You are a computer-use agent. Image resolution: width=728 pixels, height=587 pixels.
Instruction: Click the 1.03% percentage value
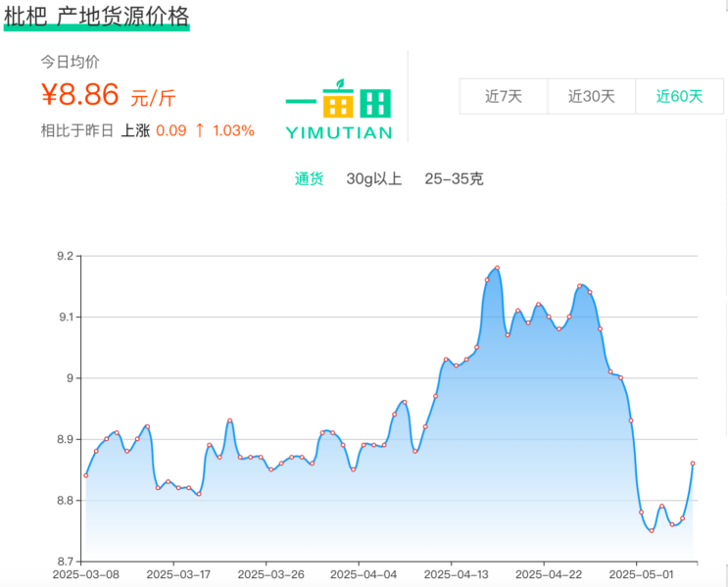(233, 130)
